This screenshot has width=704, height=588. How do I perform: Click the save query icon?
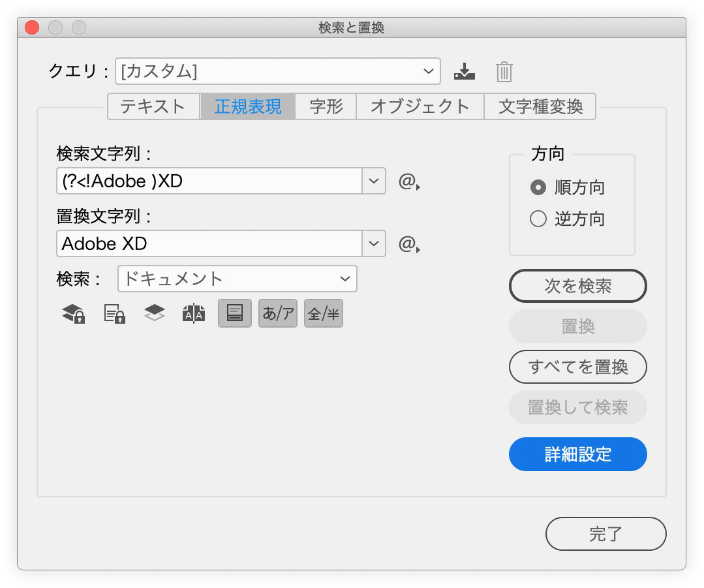(x=465, y=71)
